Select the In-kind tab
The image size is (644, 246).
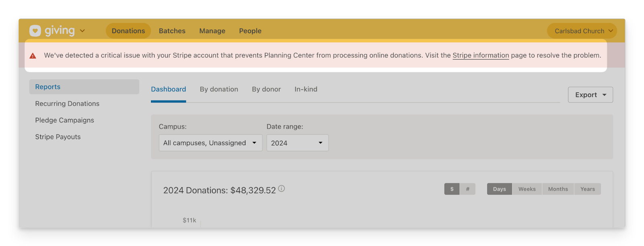click(305, 89)
